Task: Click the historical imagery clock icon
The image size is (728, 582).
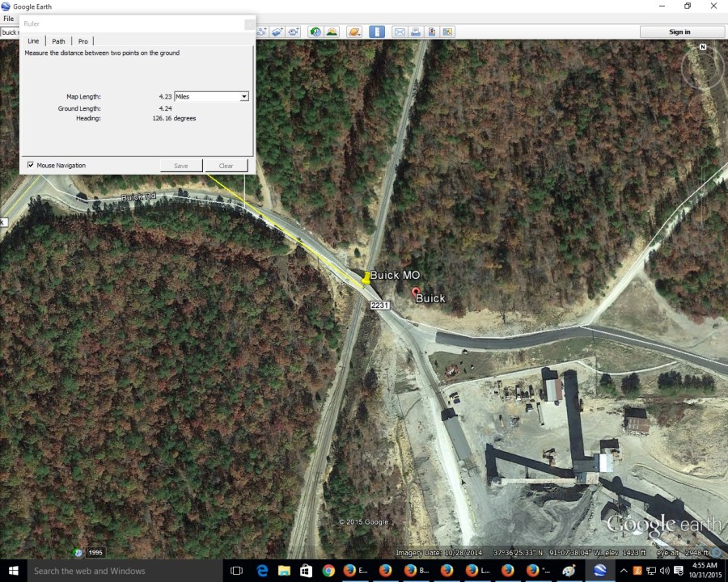Action: [x=315, y=32]
